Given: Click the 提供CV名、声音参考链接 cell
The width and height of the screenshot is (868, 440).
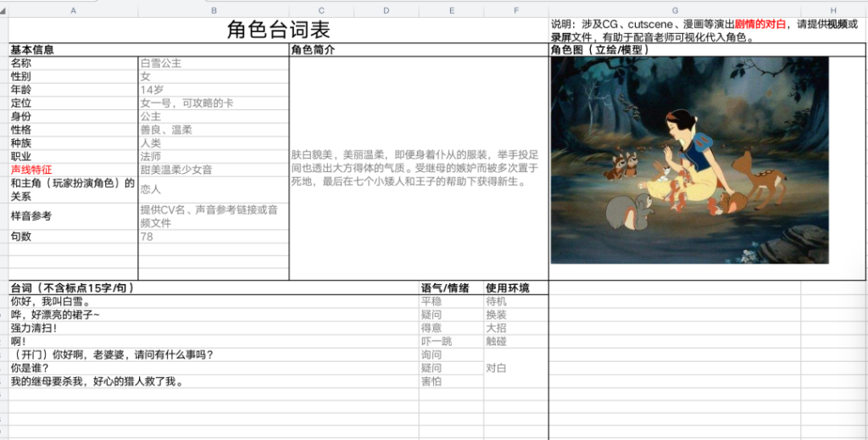Looking at the screenshot, I should tap(214, 216).
